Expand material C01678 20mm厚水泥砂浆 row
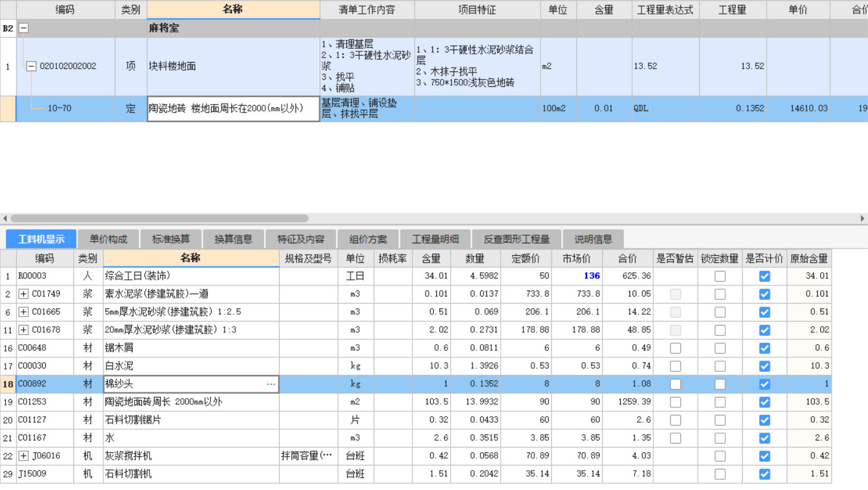The width and height of the screenshot is (868, 490). pos(23,330)
